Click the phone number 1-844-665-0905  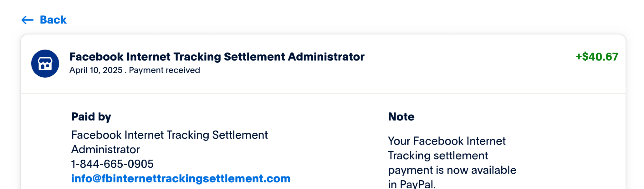112,164
